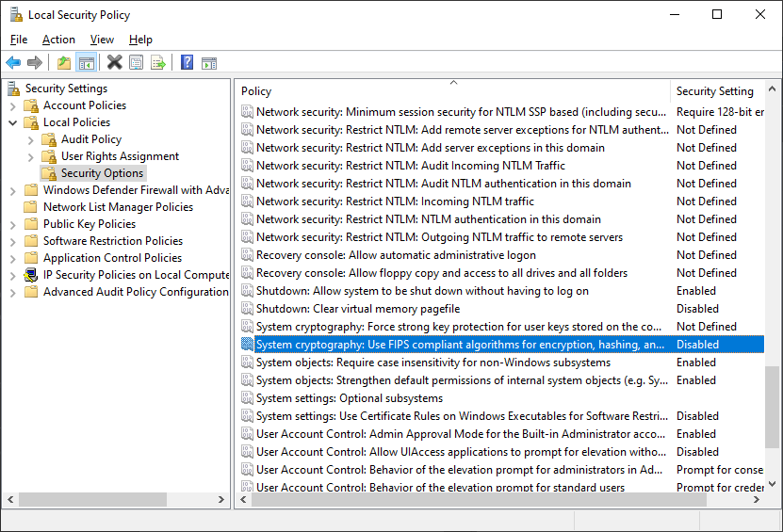Viewport: 783px width, 532px height.
Task: Select Network List Manager Policies
Action: point(118,207)
